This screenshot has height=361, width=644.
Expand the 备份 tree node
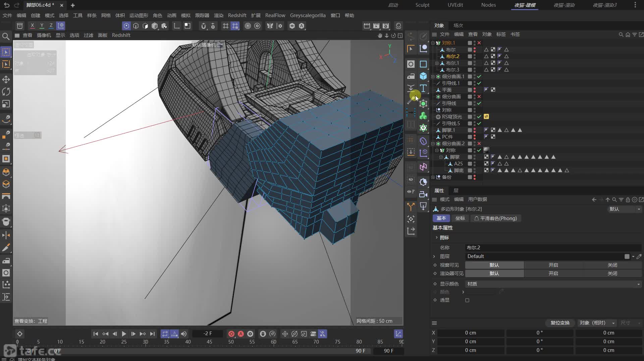[x=433, y=177]
